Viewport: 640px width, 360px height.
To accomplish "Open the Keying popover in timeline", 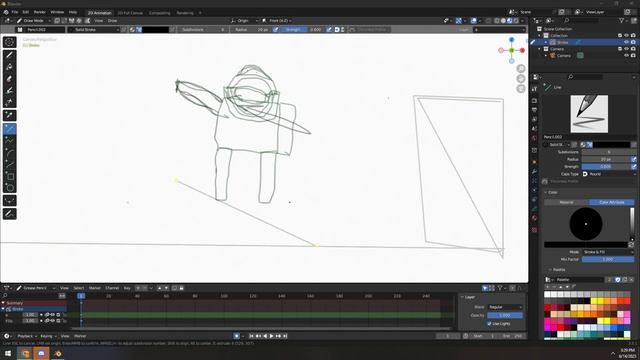I will pyautogui.click(x=48, y=336).
